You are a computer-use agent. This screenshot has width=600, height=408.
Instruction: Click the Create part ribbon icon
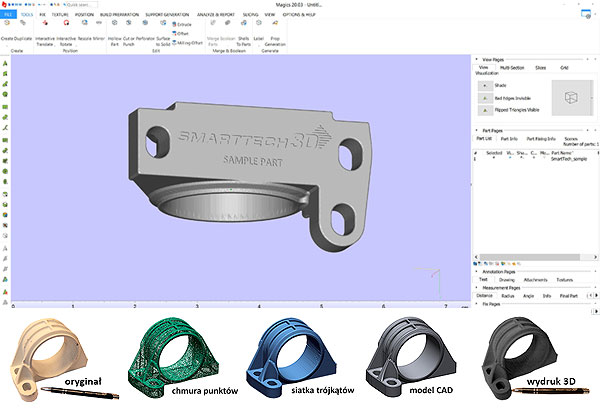(7, 23)
